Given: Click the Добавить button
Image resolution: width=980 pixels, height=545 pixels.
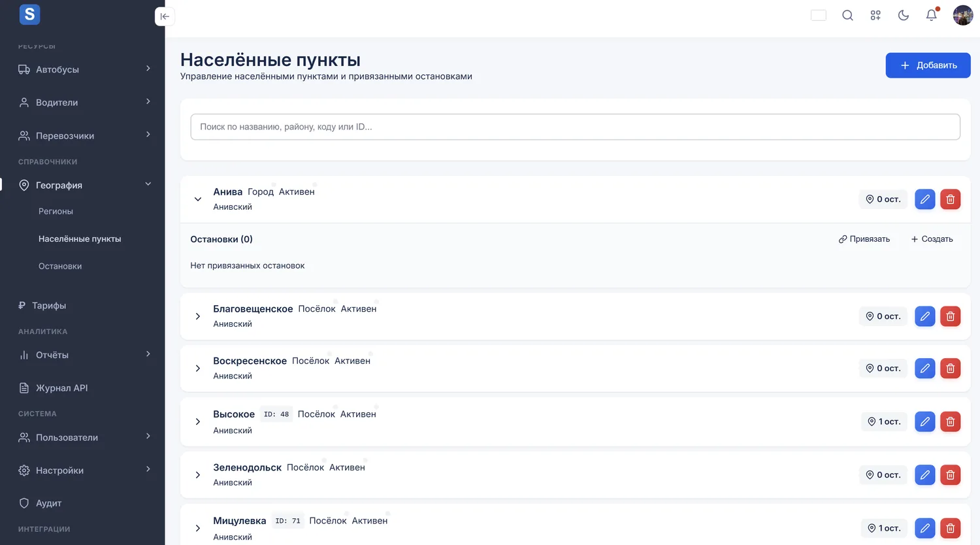Looking at the screenshot, I should (928, 65).
